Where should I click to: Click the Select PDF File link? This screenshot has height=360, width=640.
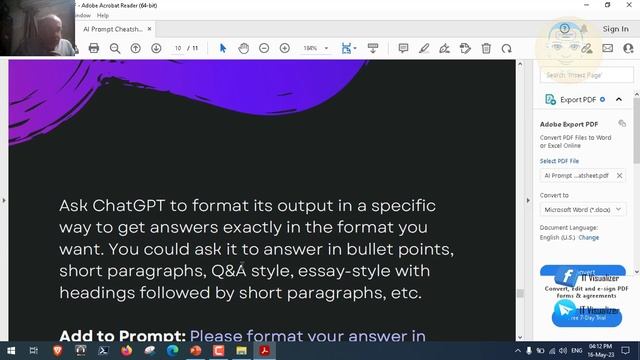click(x=559, y=161)
